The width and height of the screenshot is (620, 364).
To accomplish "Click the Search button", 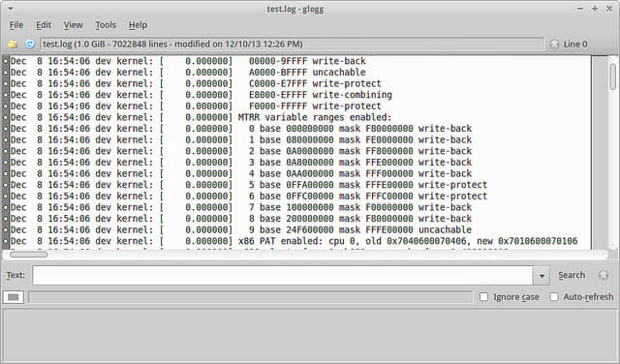I will pos(572,275).
